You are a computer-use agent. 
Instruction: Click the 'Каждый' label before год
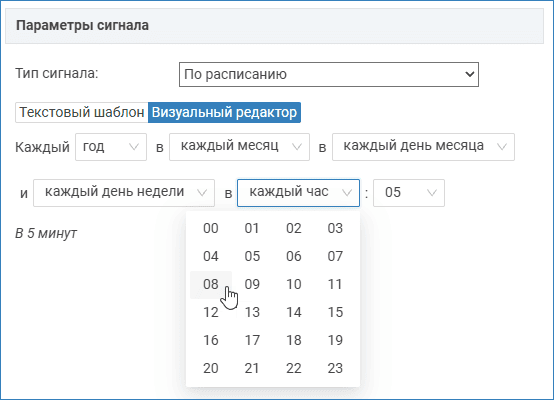click(42, 147)
